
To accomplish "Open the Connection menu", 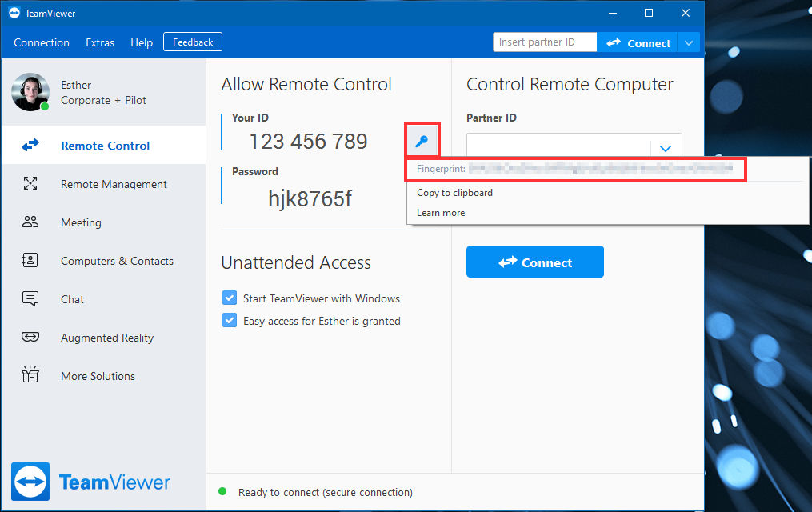I will click(42, 42).
